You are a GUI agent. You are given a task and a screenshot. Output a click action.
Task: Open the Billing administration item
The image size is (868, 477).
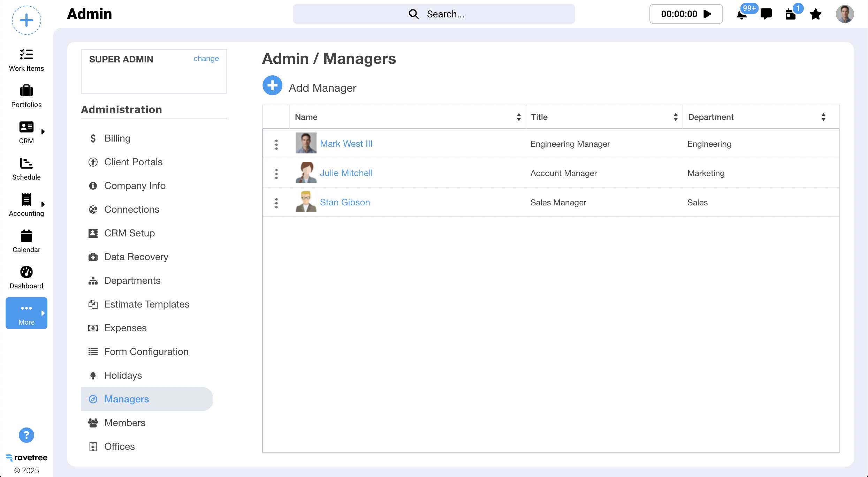pyautogui.click(x=117, y=138)
